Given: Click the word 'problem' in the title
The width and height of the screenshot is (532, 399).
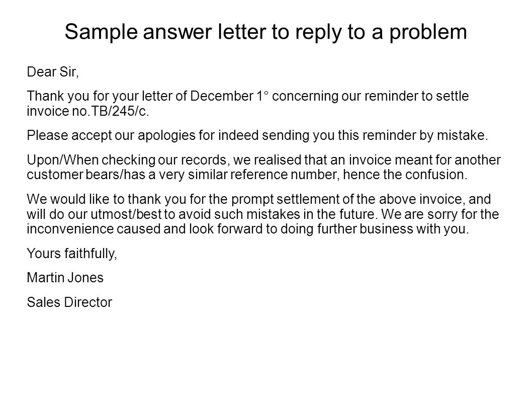Looking at the screenshot, I should click(x=427, y=33).
